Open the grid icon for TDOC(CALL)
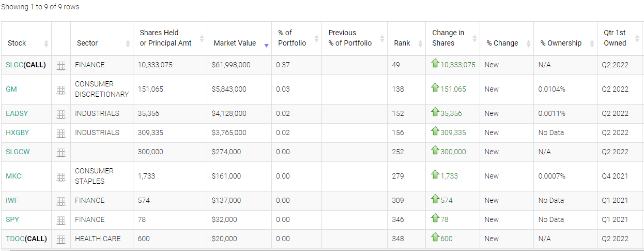 61,239
